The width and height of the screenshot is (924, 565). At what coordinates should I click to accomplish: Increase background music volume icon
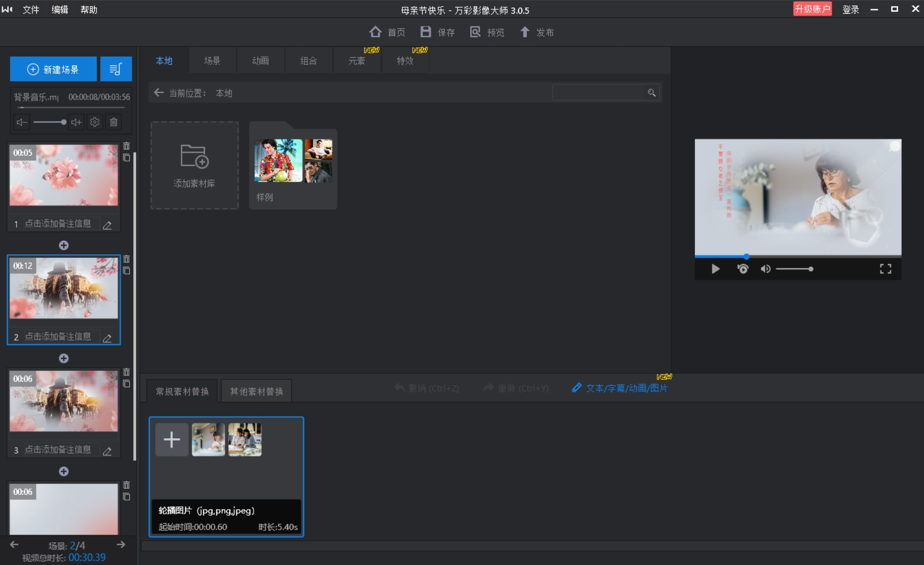(76, 122)
